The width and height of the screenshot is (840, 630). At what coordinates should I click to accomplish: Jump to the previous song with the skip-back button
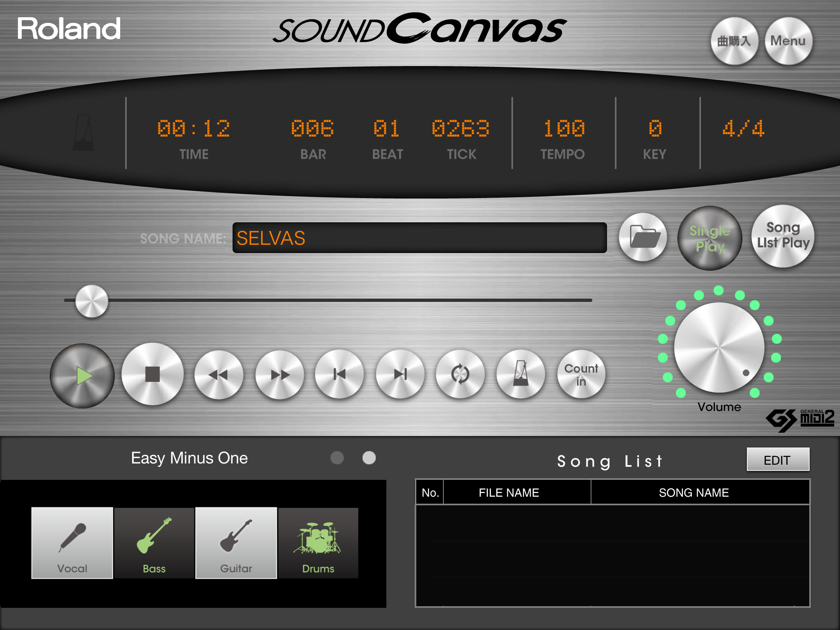[x=340, y=374]
